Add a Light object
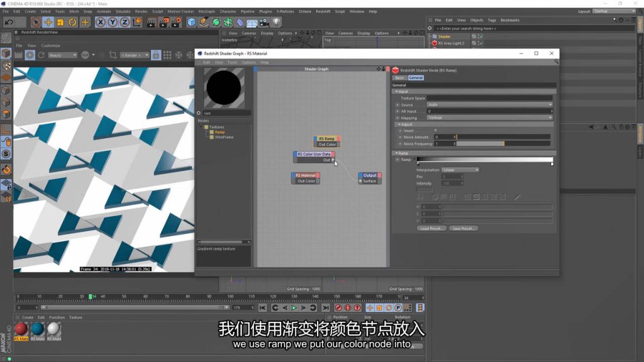The height and width of the screenshot is (362, 644). click(x=277, y=22)
